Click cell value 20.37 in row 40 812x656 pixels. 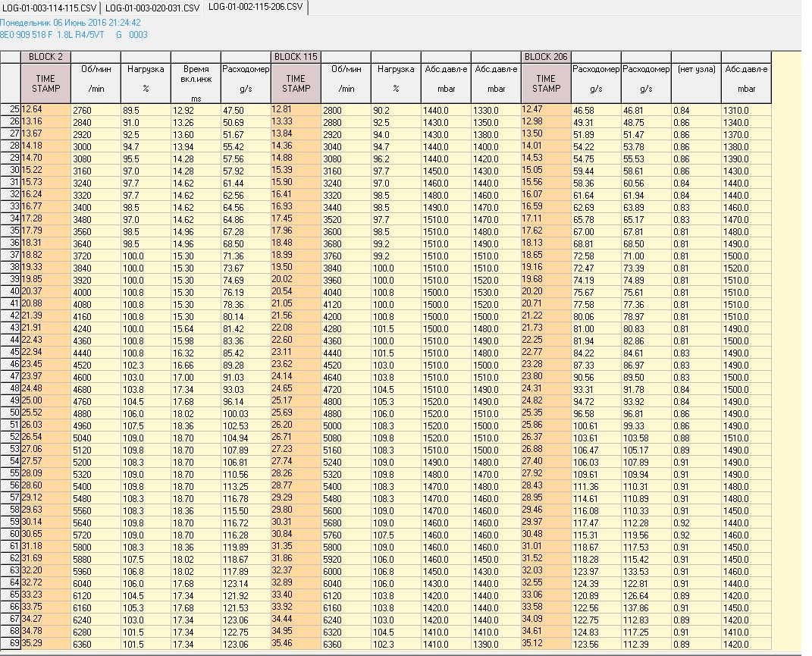45,292
